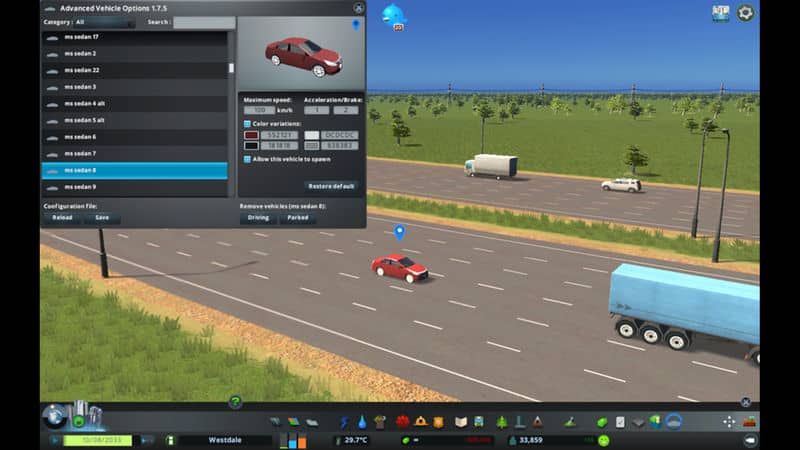Click the vehicle Search input field

click(x=204, y=21)
